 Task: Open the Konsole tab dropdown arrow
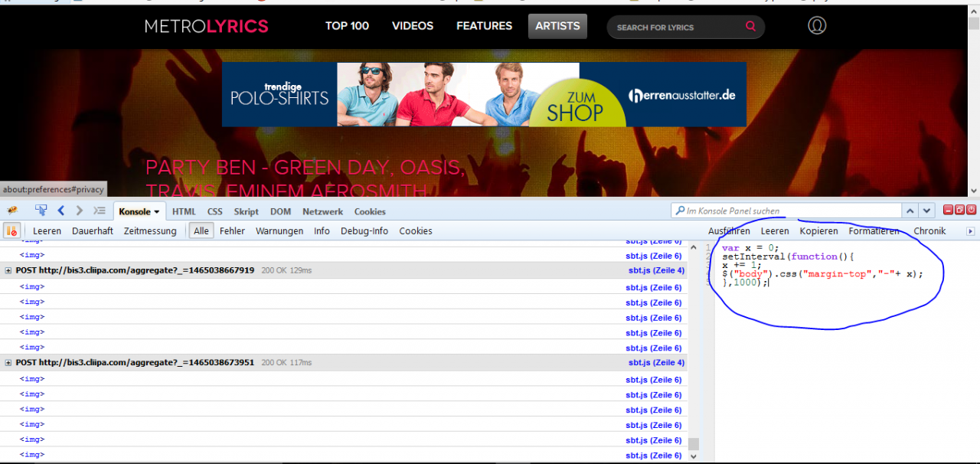click(156, 212)
